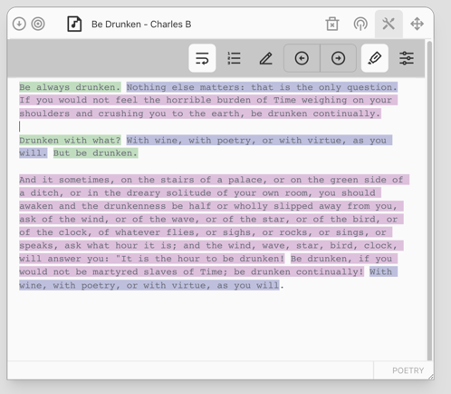Delete the note with trash icon
Image resolution: width=451 pixels, height=394 pixels.
pos(332,24)
